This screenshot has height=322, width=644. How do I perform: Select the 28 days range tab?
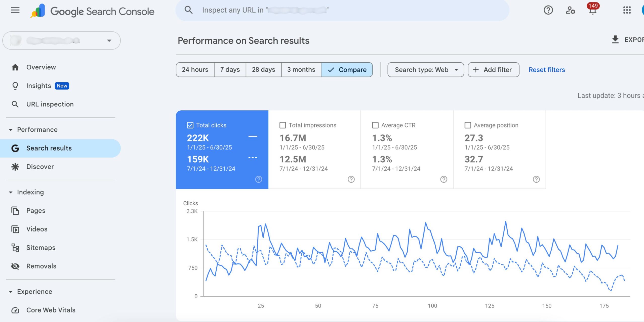tap(263, 70)
